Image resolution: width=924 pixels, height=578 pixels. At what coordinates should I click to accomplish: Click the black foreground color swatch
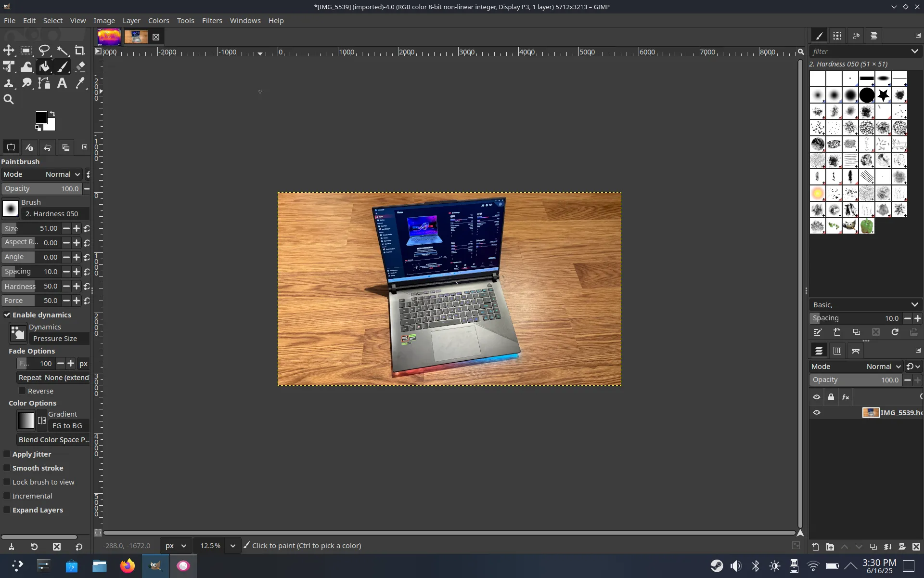coord(41,118)
